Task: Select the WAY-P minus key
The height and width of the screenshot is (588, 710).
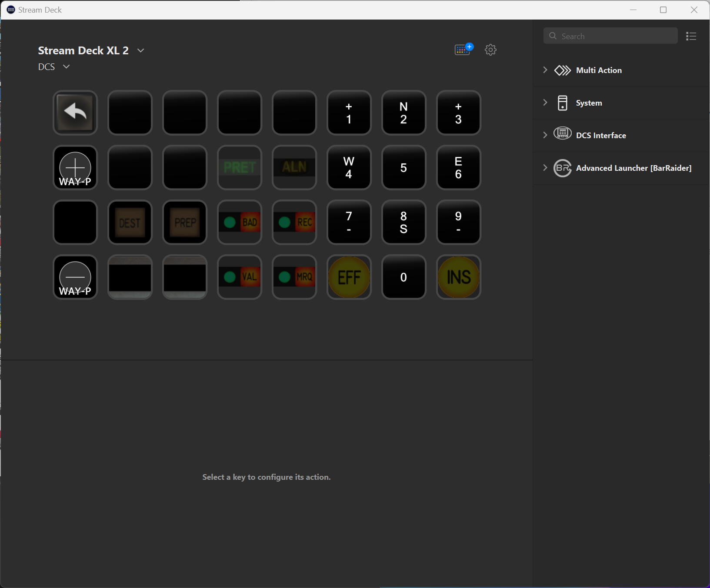Action: pyautogui.click(x=75, y=277)
